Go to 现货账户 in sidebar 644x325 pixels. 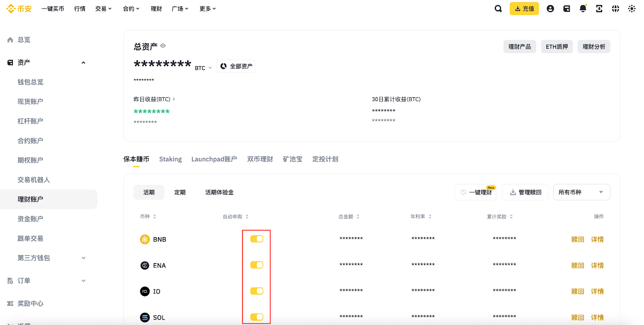coord(30,101)
